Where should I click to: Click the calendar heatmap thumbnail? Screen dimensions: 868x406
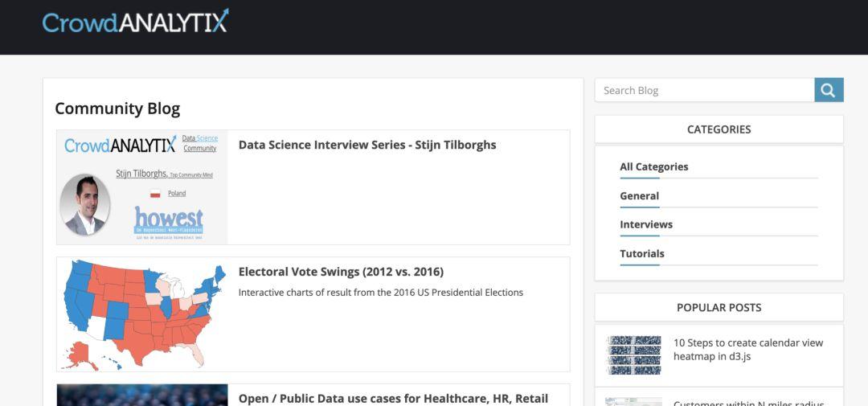click(x=633, y=355)
